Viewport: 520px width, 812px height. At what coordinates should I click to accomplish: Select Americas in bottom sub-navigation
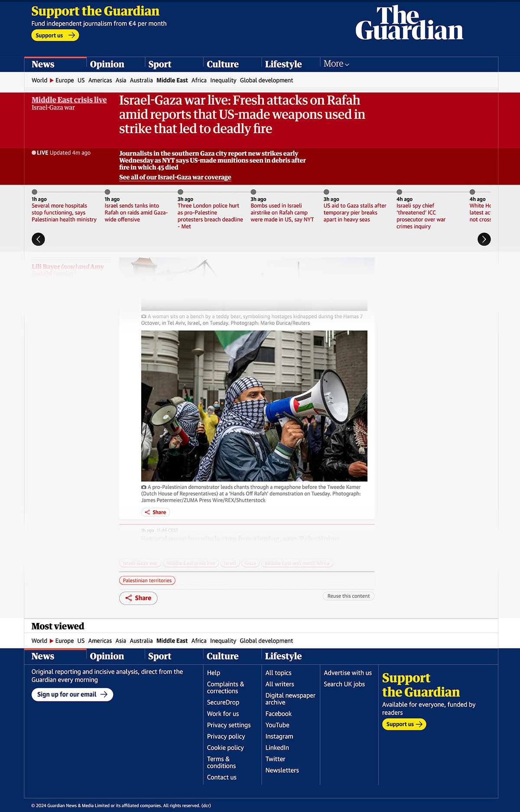[x=100, y=641]
